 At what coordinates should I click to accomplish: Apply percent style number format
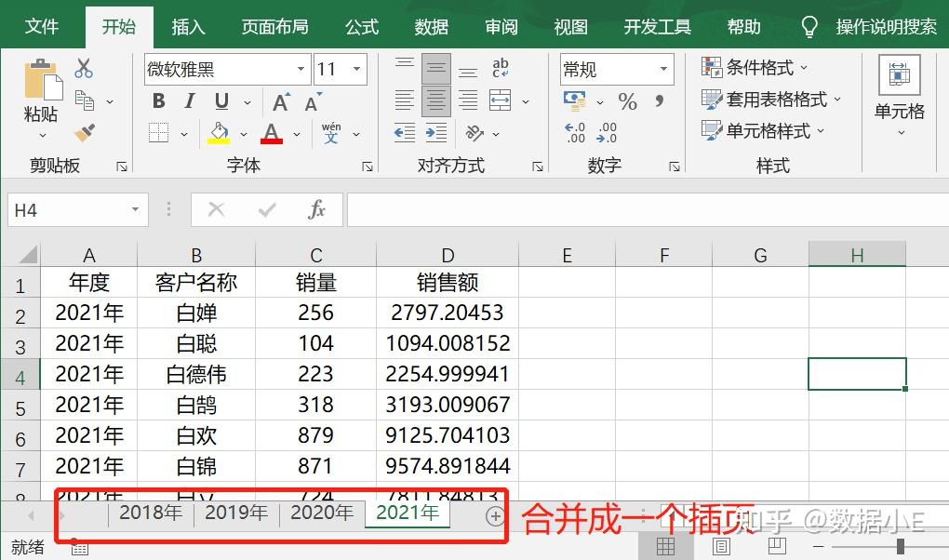coord(628,101)
